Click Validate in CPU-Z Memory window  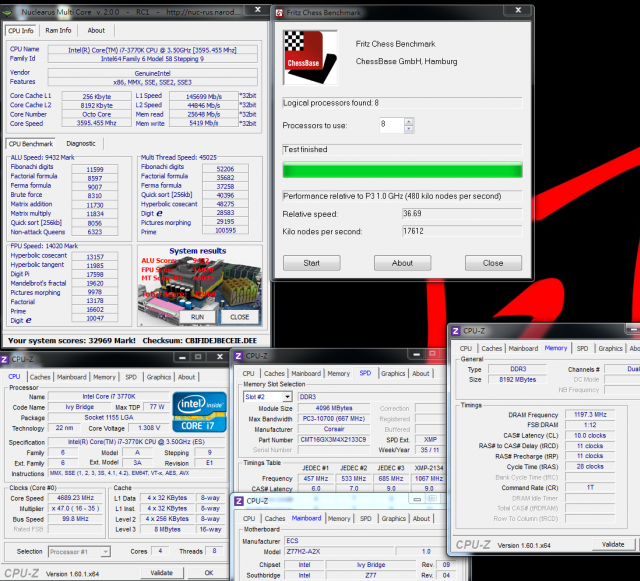pyautogui.click(x=613, y=544)
